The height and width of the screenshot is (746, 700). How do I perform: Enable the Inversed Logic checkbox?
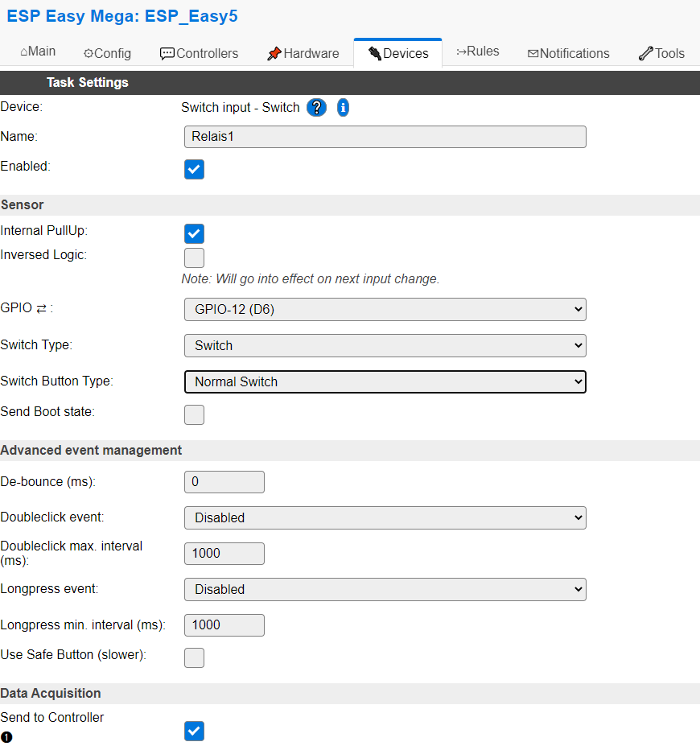(194, 258)
